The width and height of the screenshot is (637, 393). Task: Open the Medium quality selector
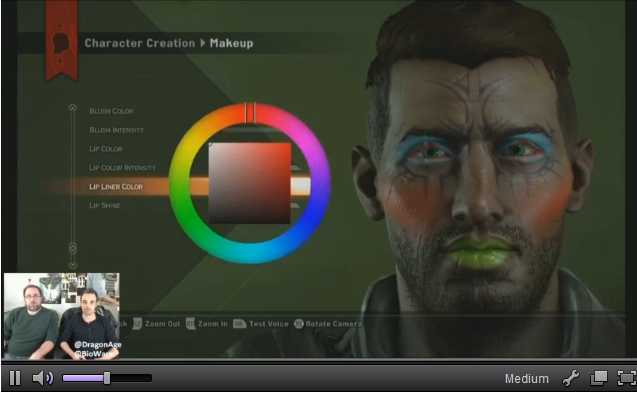pos(526,379)
